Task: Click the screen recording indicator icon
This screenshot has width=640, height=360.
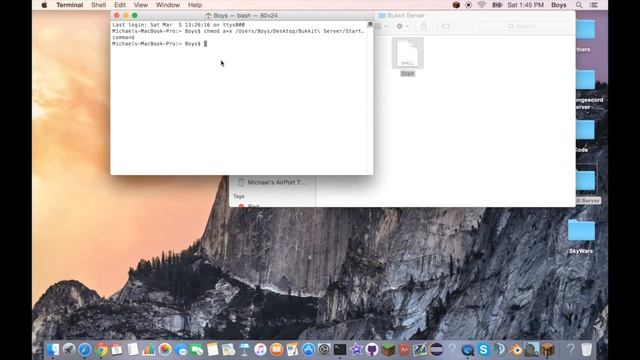Action: click(x=469, y=5)
